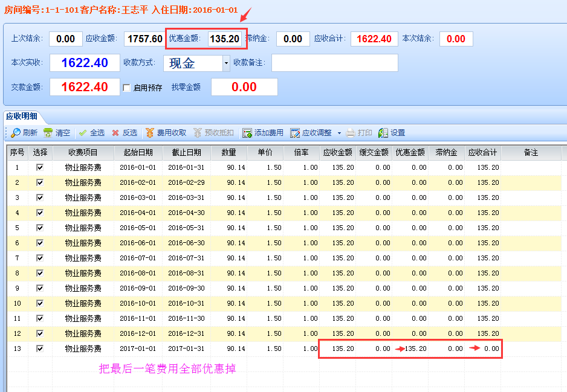Screen dimensions: 567x392
Task: Click the top 滞纳金 late fee field
Action: [x=293, y=39]
